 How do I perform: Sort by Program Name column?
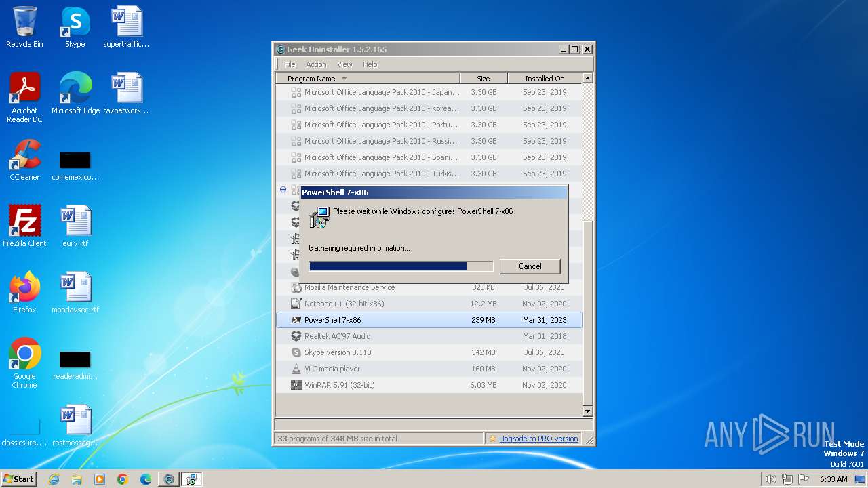tap(368, 78)
